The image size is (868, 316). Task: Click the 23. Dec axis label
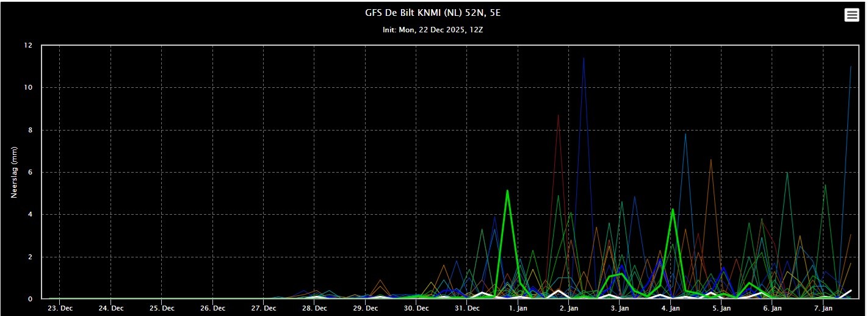pos(60,308)
